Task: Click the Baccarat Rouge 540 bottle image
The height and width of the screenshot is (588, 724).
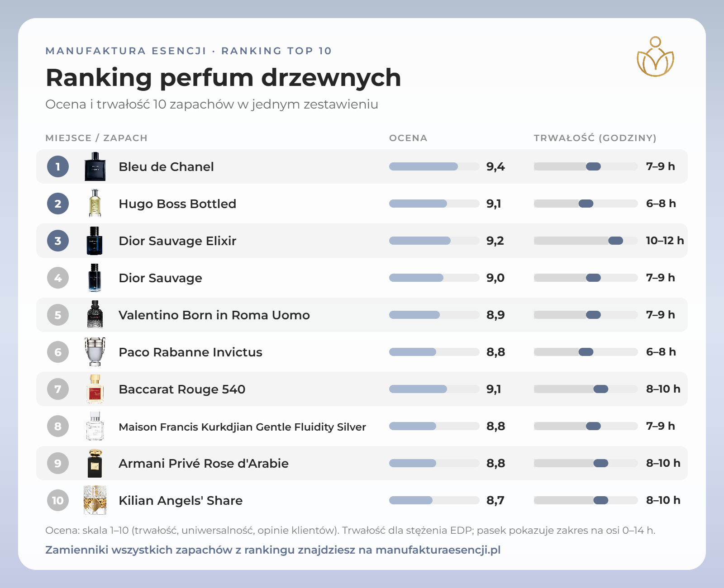Action: 95,389
